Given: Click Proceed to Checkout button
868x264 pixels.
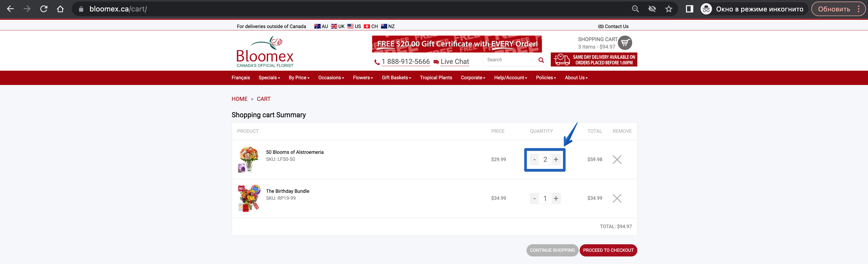Looking at the screenshot, I should (x=608, y=250).
